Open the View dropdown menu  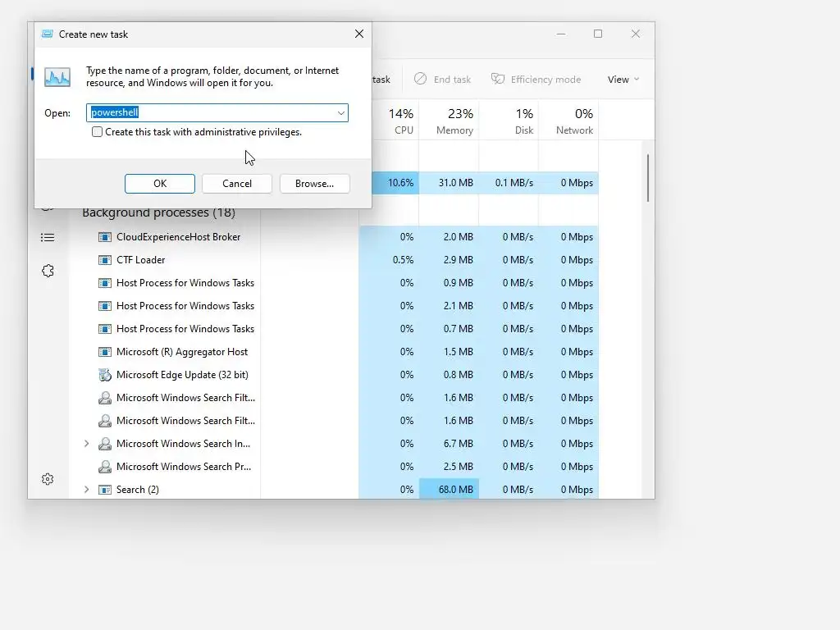click(x=623, y=80)
